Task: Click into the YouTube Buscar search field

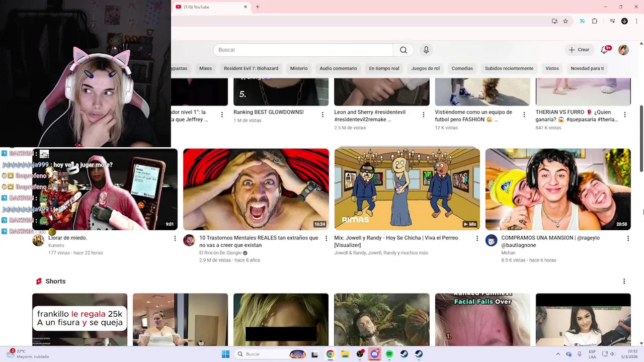Action: point(303,50)
